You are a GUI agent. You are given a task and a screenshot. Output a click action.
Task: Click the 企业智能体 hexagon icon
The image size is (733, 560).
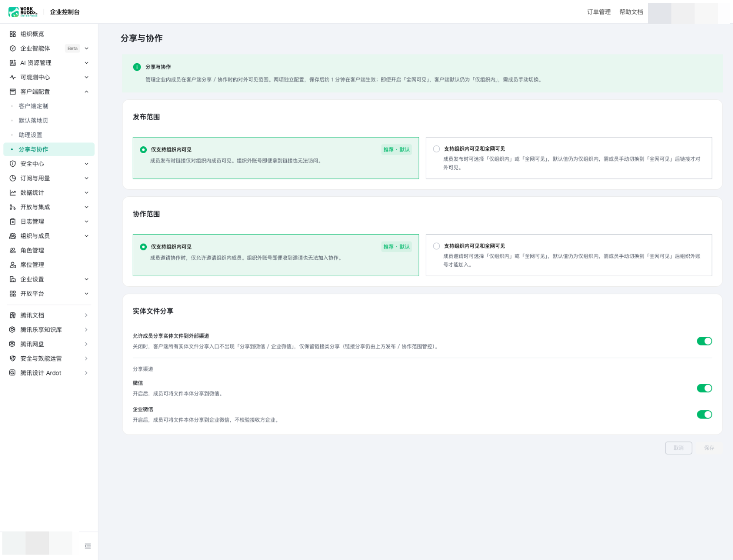pos(13,48)
